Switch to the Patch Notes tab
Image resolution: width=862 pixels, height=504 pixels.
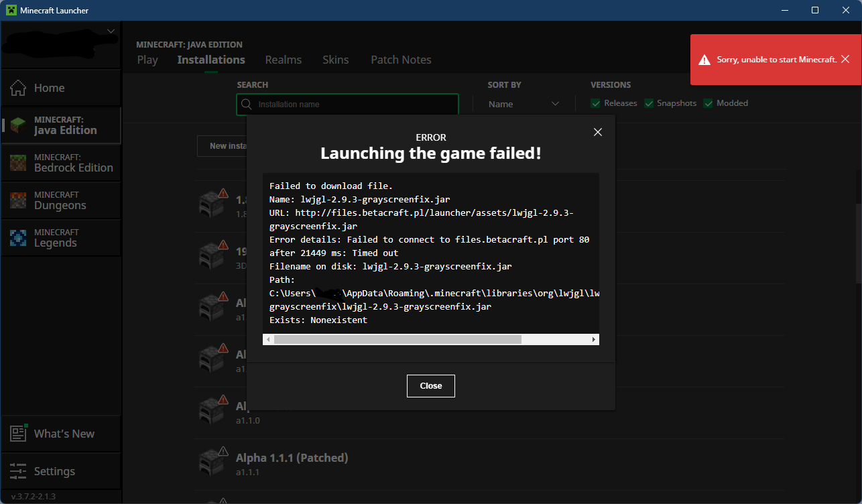click(x=401, y=60)
